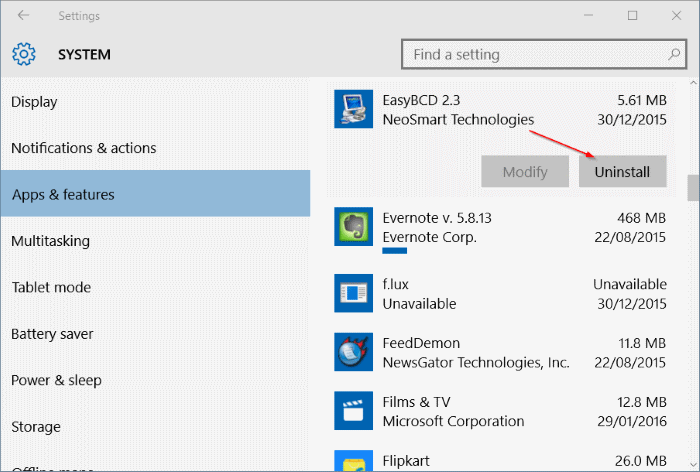The image size is (700, 472).
Task: Open Storage settings
Action: [x=155, y=426]
